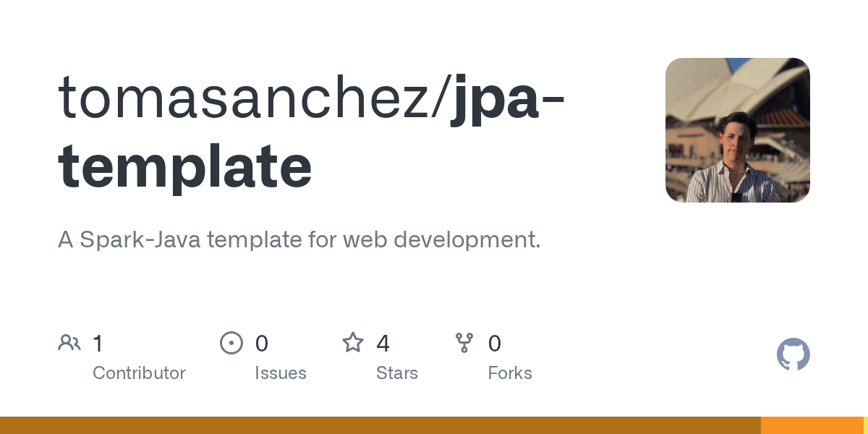Click the stars count number 4
This screenshot has height=434, width=868.
(x=383, y=343)
